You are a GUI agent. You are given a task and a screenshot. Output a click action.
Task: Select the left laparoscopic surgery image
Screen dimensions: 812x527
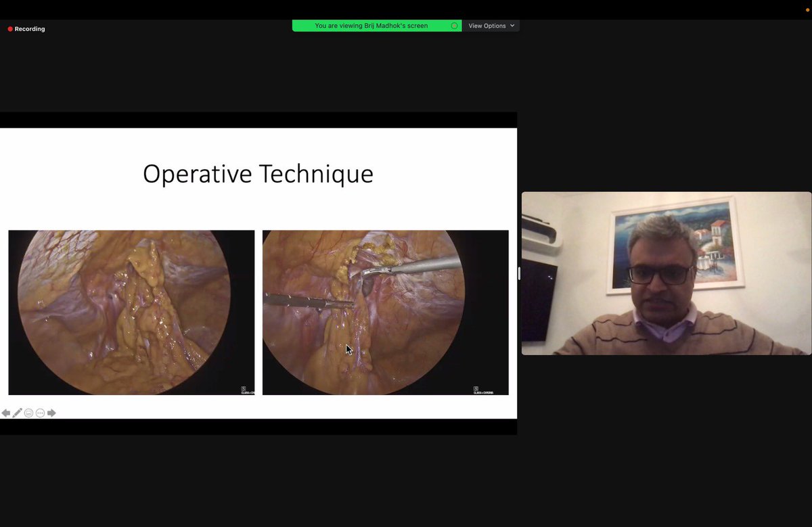131,312
